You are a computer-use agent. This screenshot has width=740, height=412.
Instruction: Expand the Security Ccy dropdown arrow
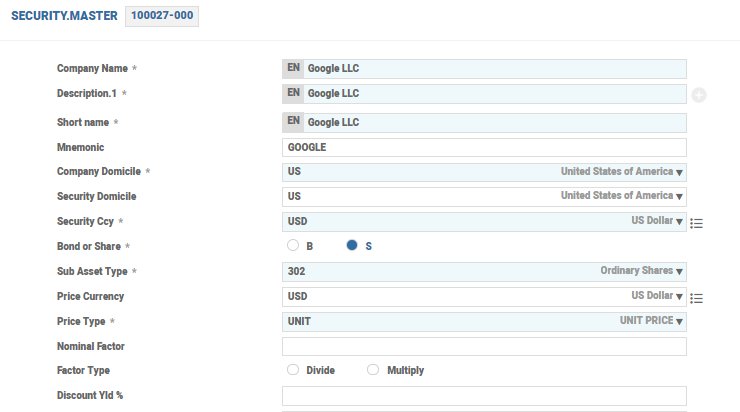pos(679,222)
